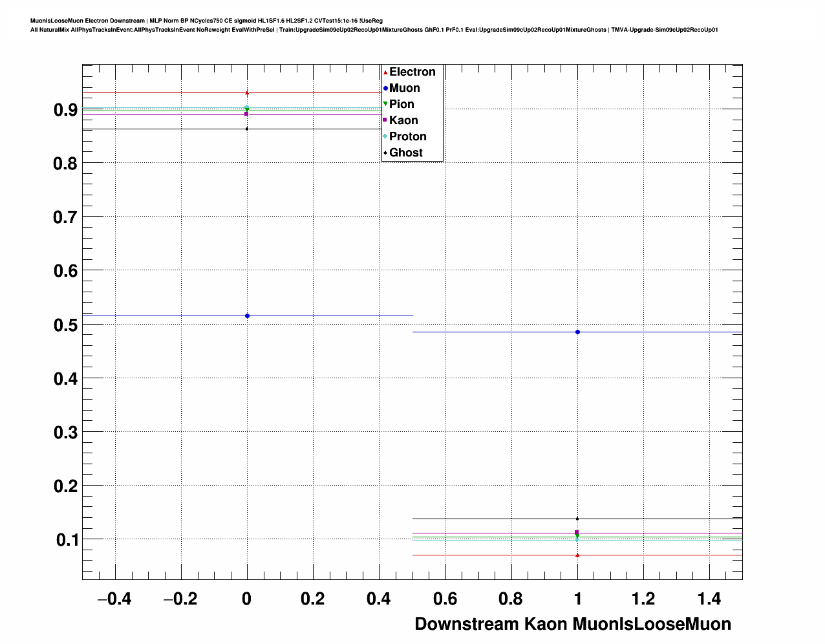Click the green Pion triangle marker in legend
The image size is (825, 644).
[x=385, y=104]
